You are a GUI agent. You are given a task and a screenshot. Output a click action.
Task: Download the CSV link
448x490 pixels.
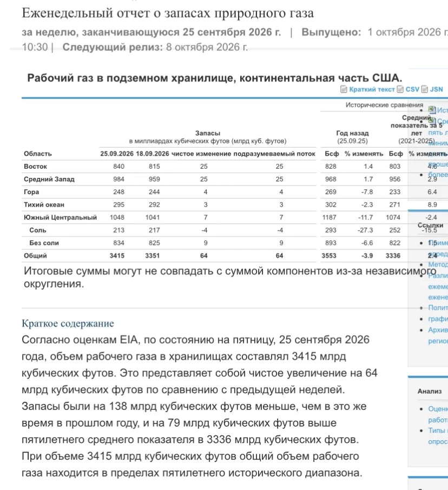(412, 89)
